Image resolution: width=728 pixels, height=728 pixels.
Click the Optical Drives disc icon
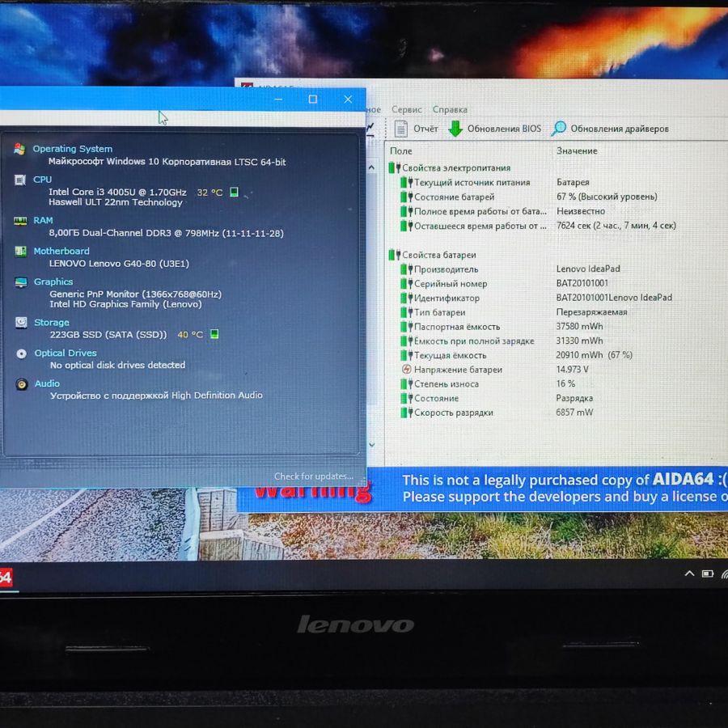(x=21, y=353)
